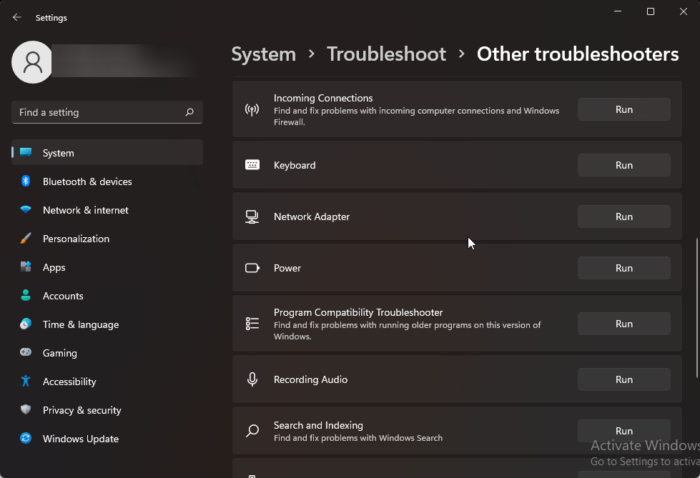The width and height of the screenshot is (700, 478).
Task: Open Network & internet settings
Action: pos(85,210)
